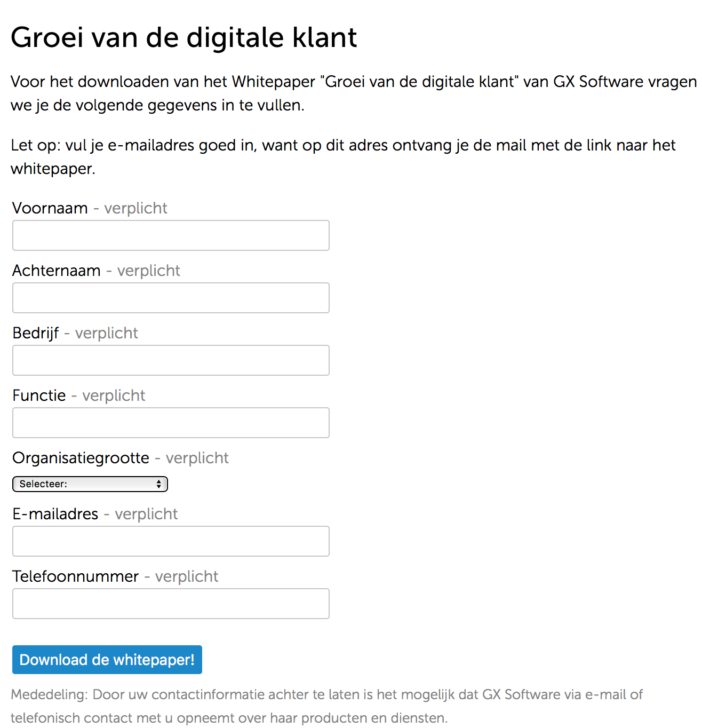Click the 'Functie - verplicht' label
Image resolution: width=702 pixels, height=728 pixels.
[x=79, y=395]
